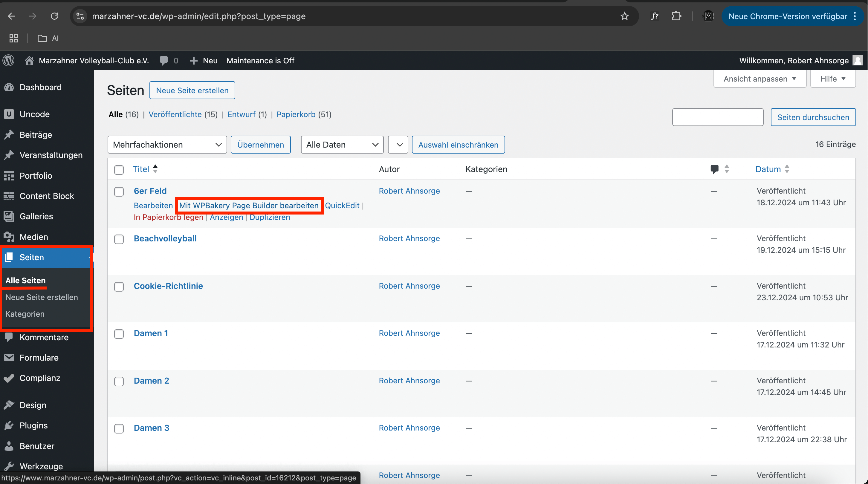Open site information icon in address bar
The image size is (868, 484).
coord(80,16)
